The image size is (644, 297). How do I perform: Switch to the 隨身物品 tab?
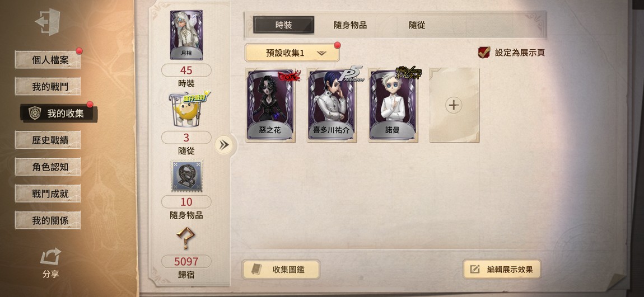350,25
